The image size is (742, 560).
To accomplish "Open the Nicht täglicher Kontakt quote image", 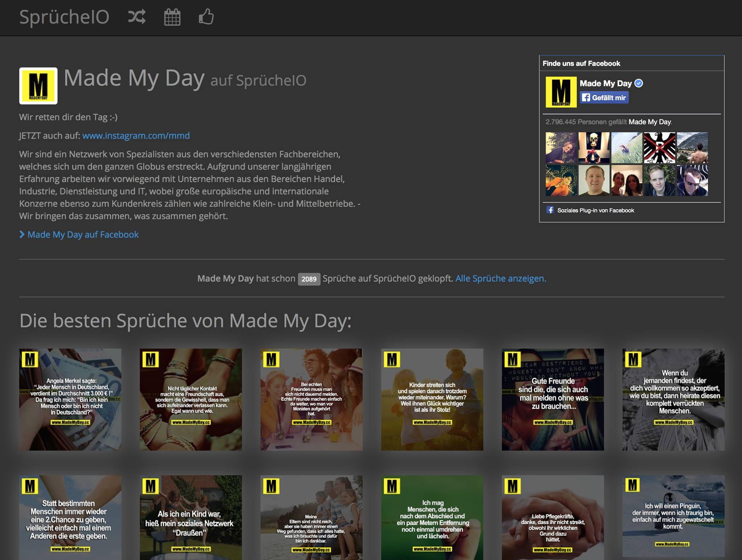I will (x=191, y=400).
